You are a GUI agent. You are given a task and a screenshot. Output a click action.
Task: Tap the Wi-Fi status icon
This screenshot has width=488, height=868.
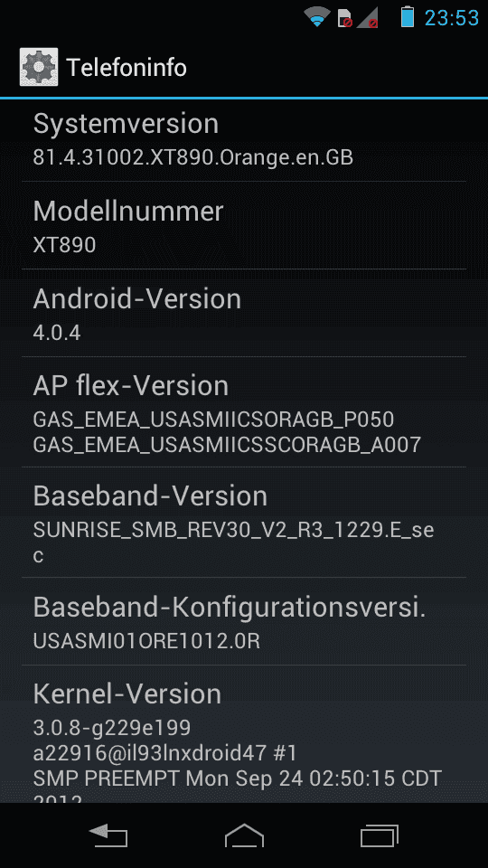coord(317,17)
